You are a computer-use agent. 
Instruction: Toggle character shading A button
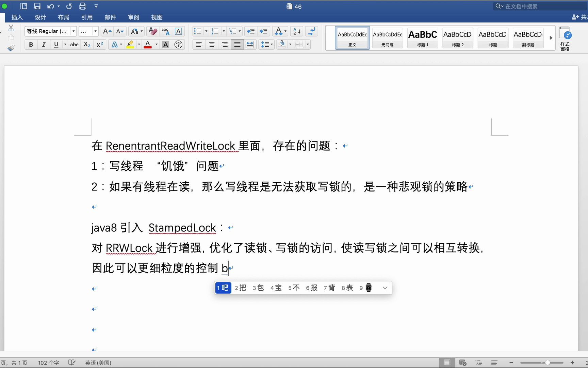click(x=166, y=45)
